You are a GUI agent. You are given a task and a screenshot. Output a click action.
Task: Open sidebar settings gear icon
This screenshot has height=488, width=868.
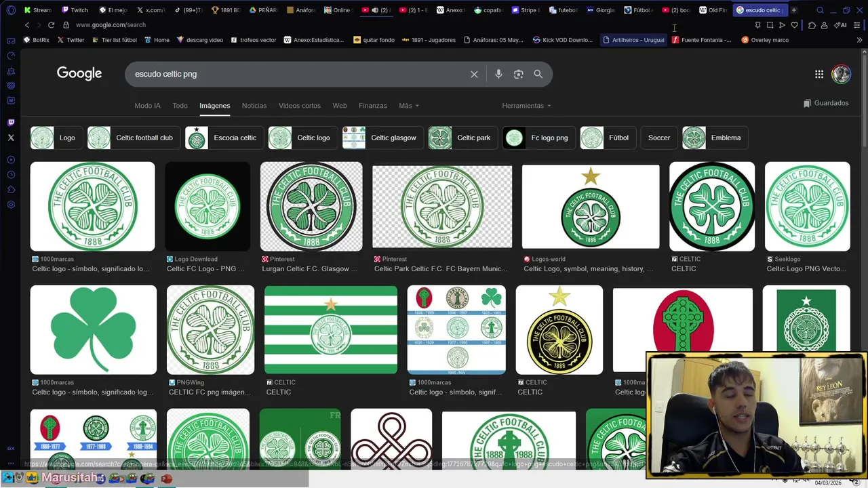(11, 205)
